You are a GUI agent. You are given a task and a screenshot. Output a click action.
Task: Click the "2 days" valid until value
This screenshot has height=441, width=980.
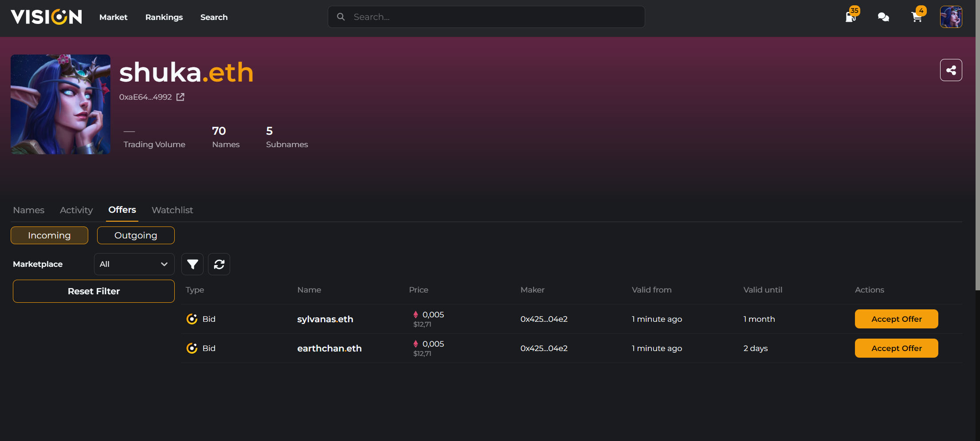click(x=756, y=348)
